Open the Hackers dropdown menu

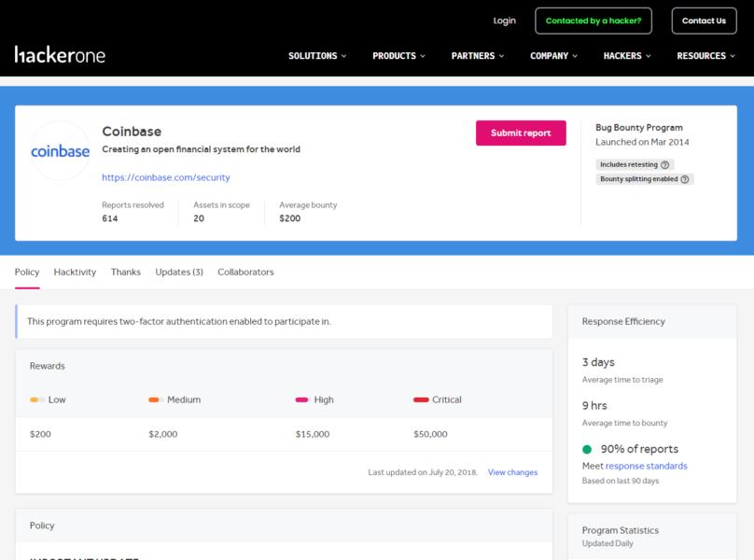[x=627, y=56]
